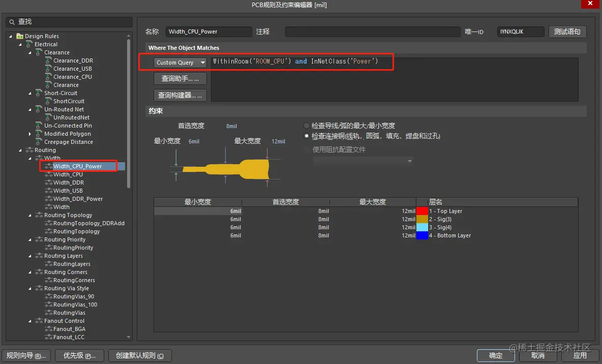Select 检查连接铜 radio option
This screenshot has height=364, width=602.
click(x=307, y=136)
